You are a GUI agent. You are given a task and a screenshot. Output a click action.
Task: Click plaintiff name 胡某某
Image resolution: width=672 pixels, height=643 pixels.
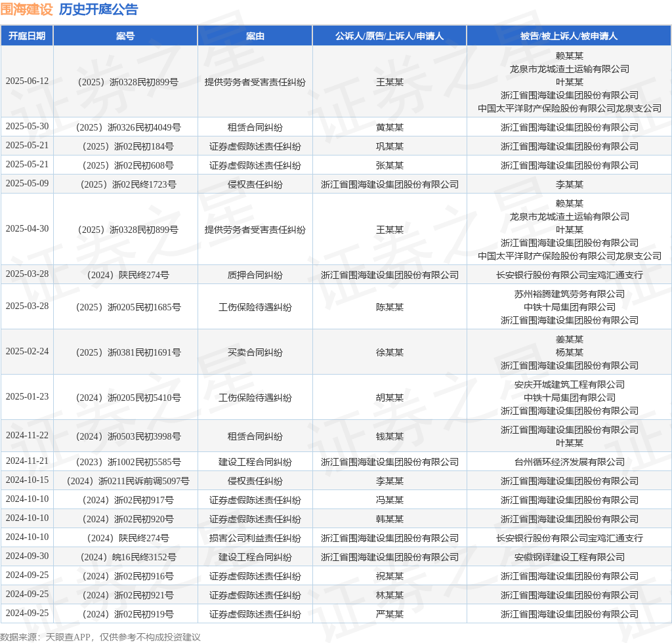pyautogui.click(x=390, y=398)
